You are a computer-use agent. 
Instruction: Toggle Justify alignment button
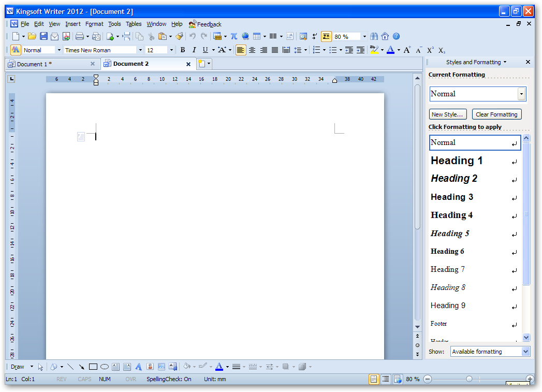[x=275, y=50]
